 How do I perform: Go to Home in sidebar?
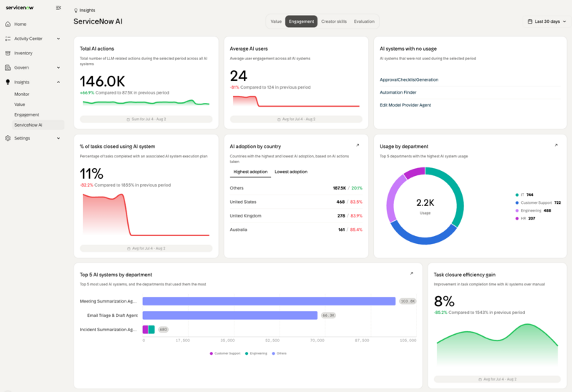pos(21,24)
